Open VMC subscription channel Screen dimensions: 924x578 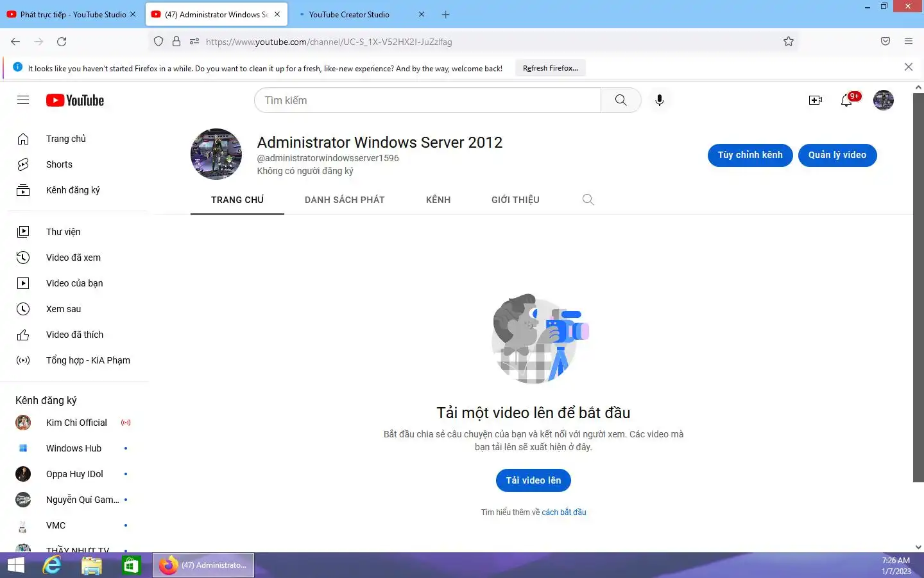click(x=74, y=525)
